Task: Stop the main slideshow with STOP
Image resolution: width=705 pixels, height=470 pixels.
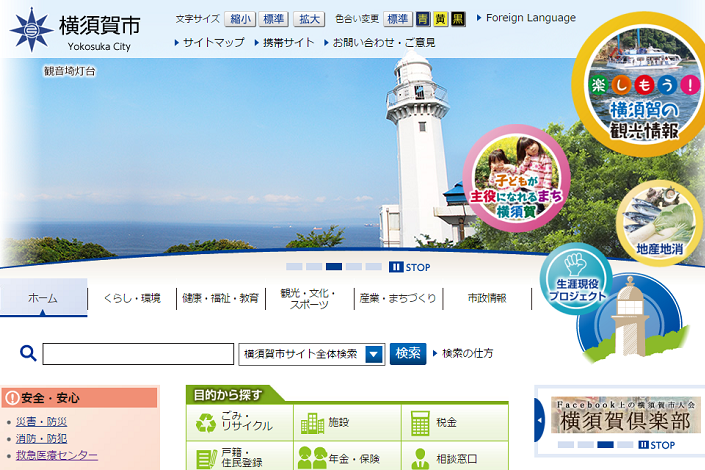Action: point(410,267)
